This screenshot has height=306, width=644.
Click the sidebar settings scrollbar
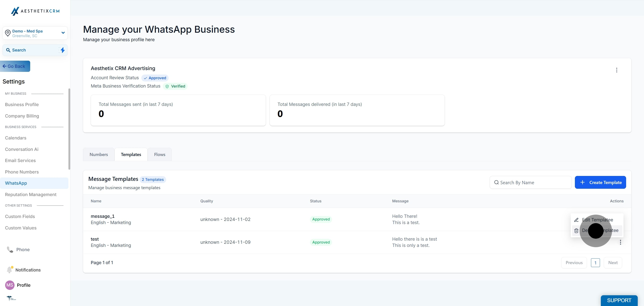click(69, 129)
